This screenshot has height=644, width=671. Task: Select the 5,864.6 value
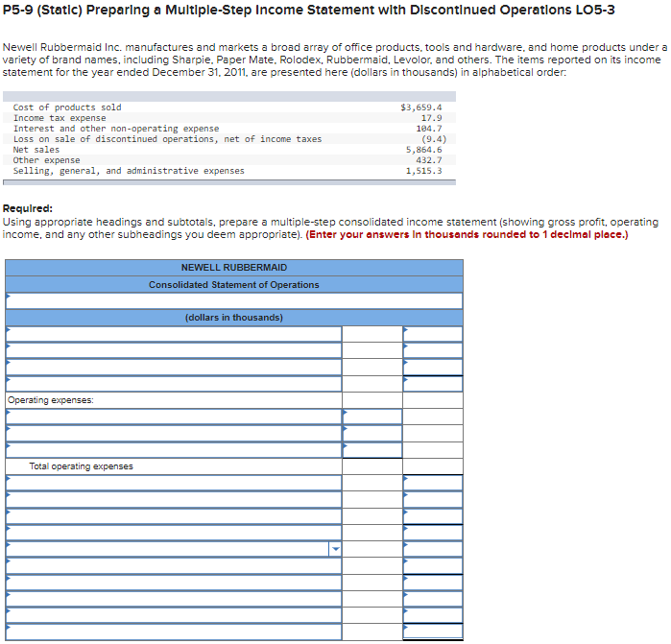click(423, 150)
